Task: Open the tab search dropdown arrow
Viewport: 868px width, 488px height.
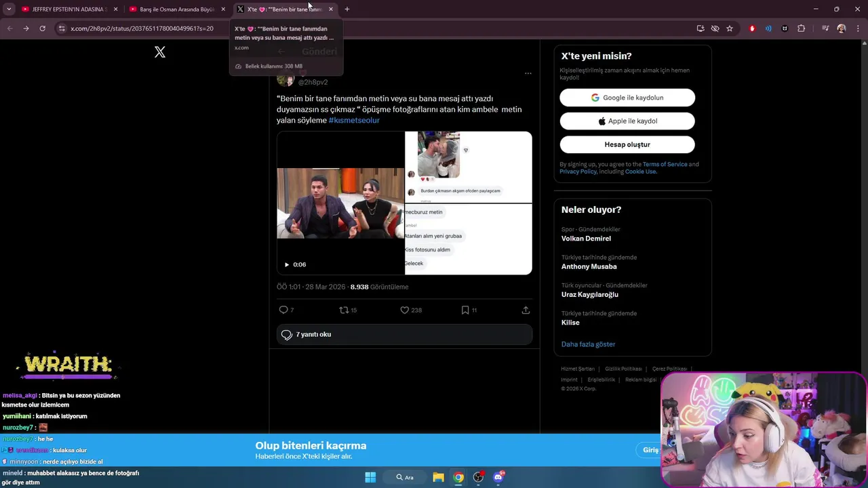Action: [x=9, y=9]
